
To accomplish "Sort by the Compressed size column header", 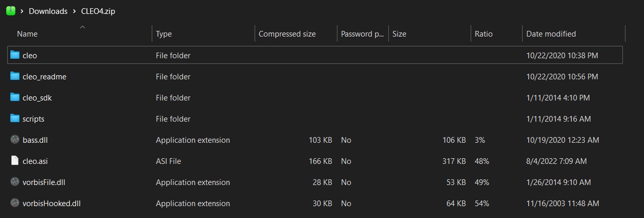I will 287,34.
